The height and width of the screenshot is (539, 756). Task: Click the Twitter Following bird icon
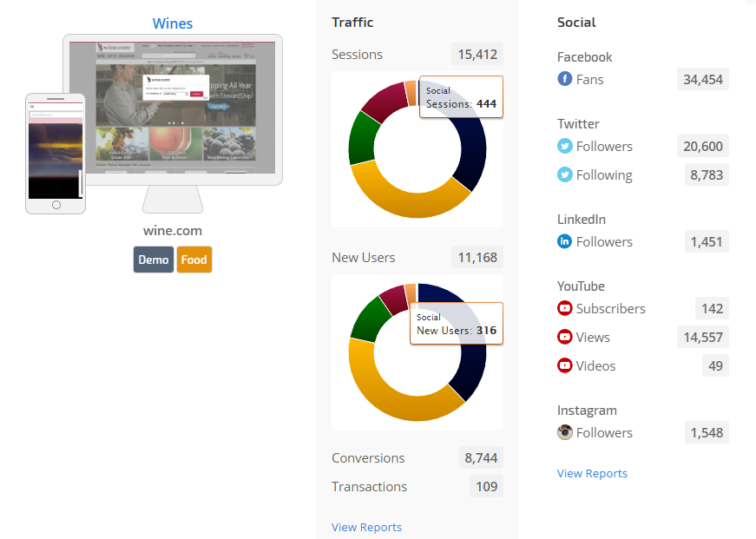(565, 175)
